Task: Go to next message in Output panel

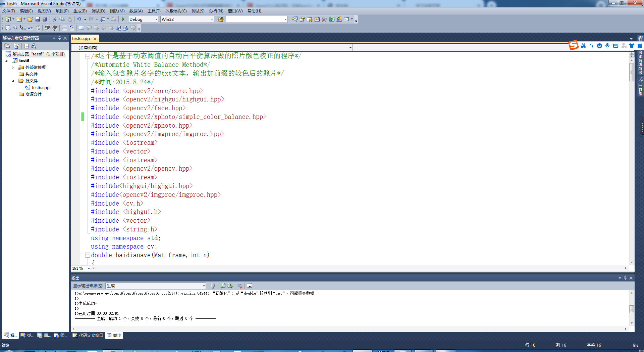Action: [x=230, y=286]
